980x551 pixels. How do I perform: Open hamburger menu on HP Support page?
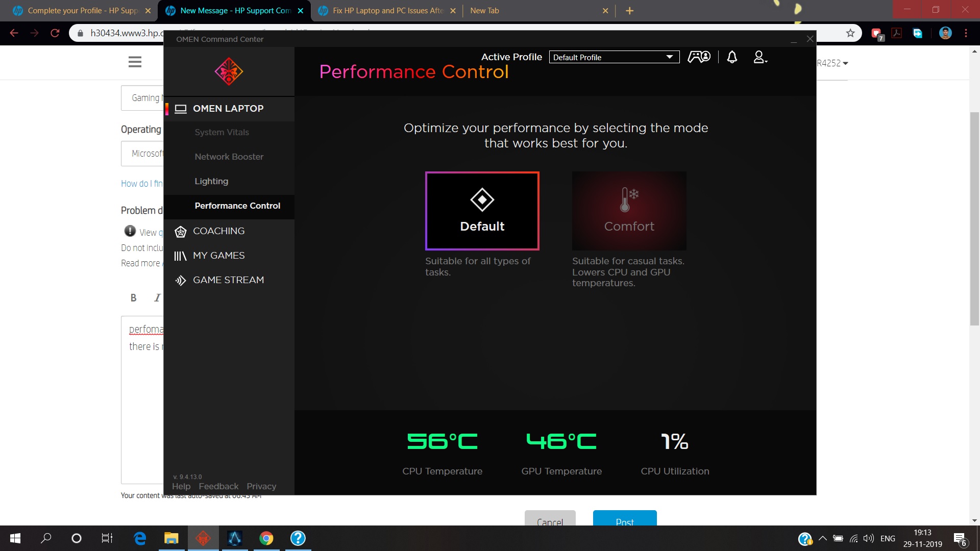[135, 62]
